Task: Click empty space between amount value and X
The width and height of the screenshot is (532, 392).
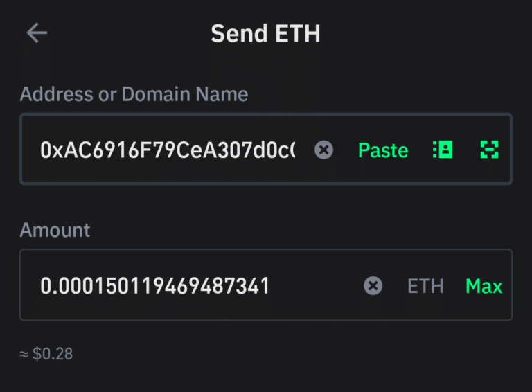Action: coord(316,285)
